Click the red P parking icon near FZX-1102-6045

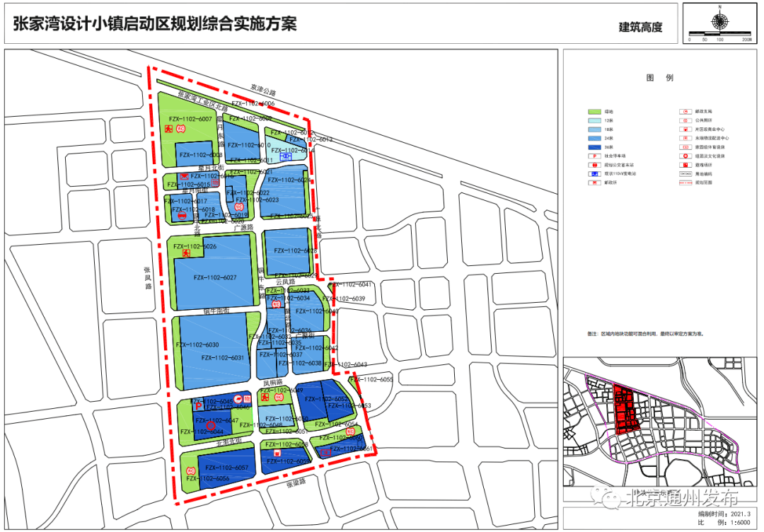198,406
